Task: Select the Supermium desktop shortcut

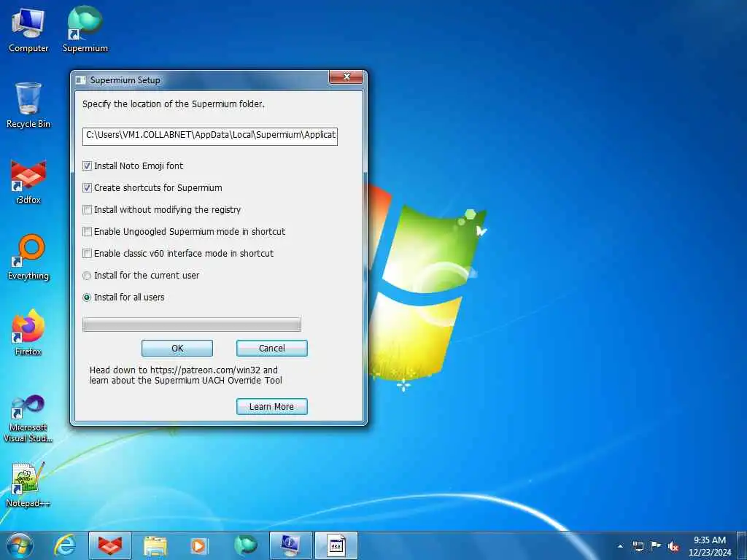Action: [x=85, y=29]
